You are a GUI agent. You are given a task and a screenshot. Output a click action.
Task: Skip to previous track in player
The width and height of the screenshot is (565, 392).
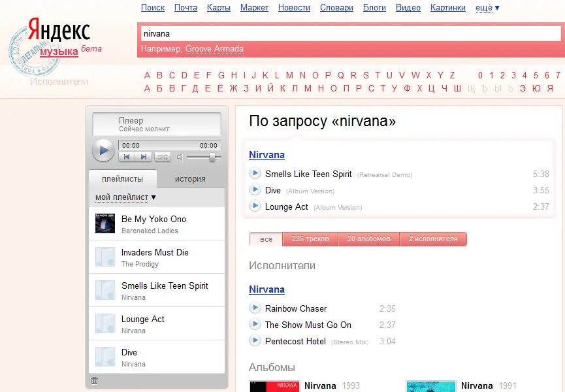pyautogui.click(x=127, y=157)
